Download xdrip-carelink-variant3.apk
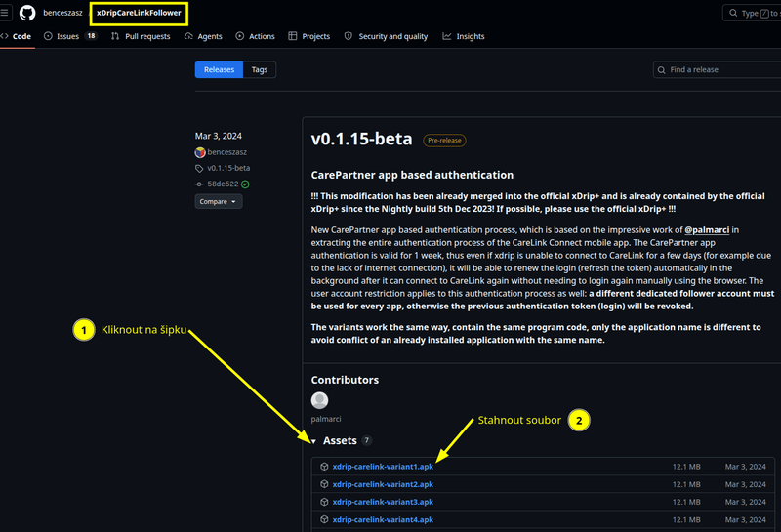This screenshot has height=532, width=781. click(383, 502)
